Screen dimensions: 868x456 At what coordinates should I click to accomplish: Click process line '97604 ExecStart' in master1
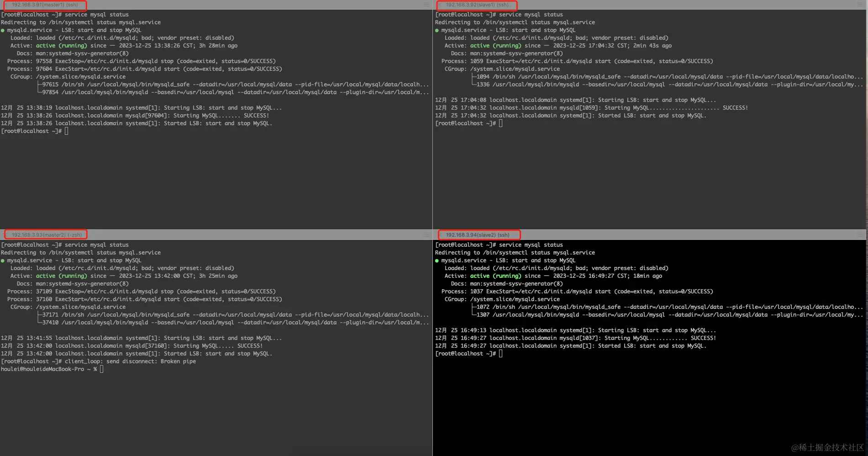(145, 69)
